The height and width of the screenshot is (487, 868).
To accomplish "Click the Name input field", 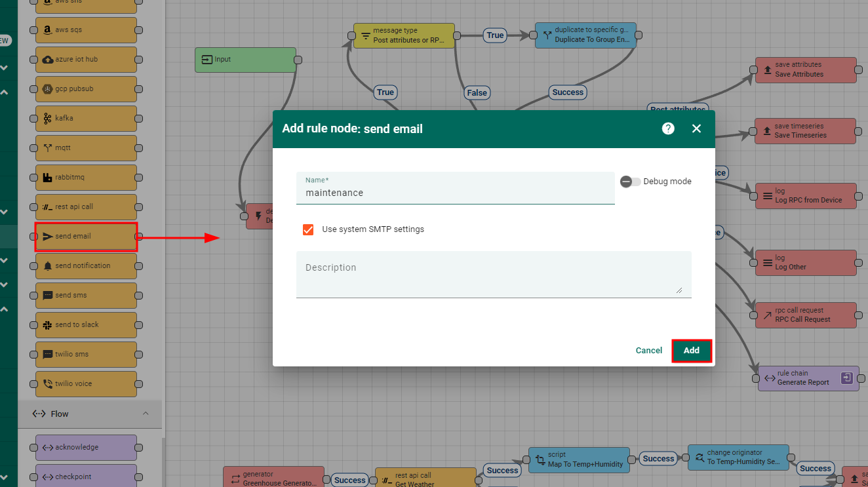I will coord(455,193).
